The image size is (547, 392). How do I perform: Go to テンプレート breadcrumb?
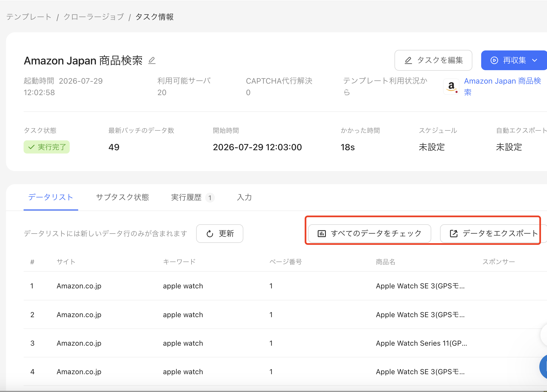[29, 17]
